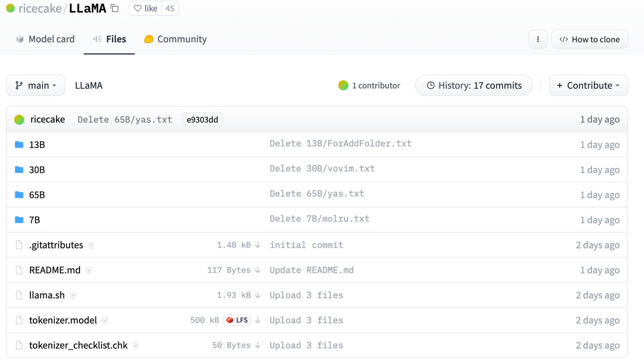Expand the main branch dropdown
The width and height of the screenshot is (644, 363).
point(36,85)
